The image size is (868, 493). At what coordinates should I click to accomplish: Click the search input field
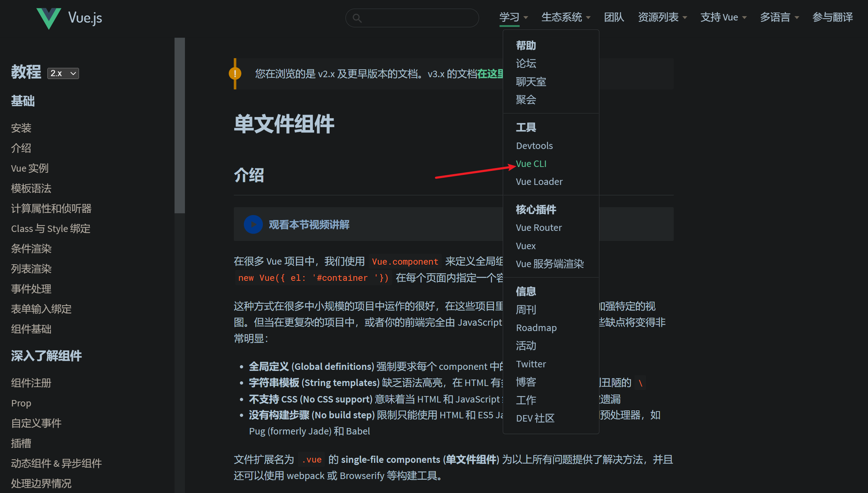[412, 18]
